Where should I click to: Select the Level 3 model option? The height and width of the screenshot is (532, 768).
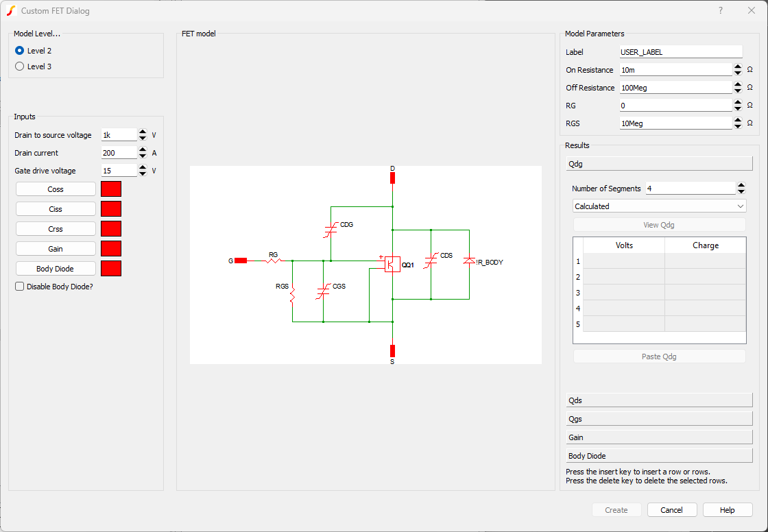pyautogui.click(x=20, y=66)
